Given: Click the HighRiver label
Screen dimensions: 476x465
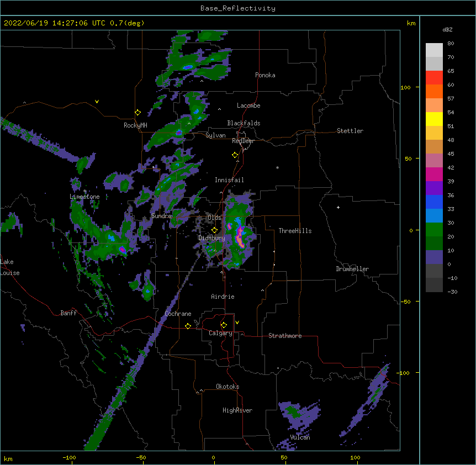Looking at the screenshot, I should point(237,410).
